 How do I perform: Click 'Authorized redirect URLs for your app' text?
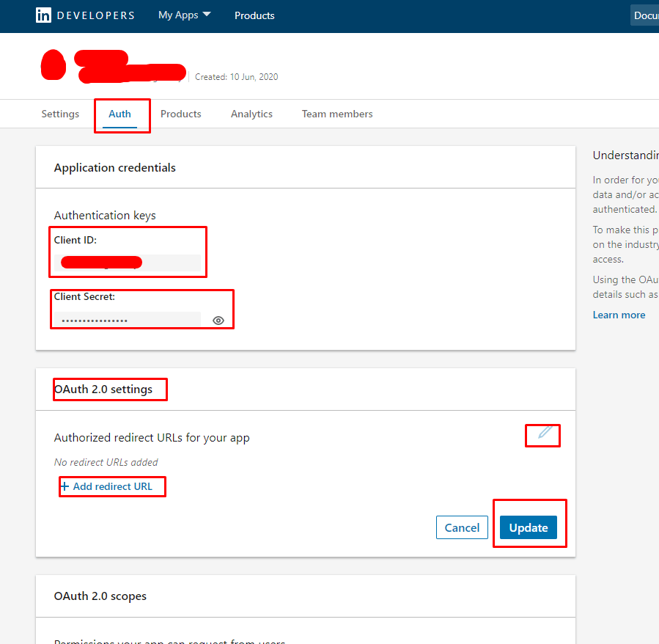click(152, 438)
